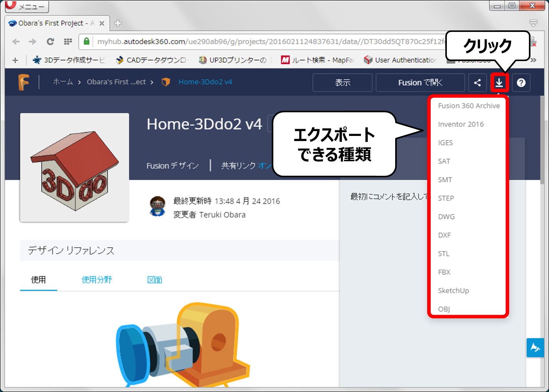Image resolution: width=549 pixels, height=392 pixels.
Task: Click the house model thumbnail
Action: tap(75, 168)
